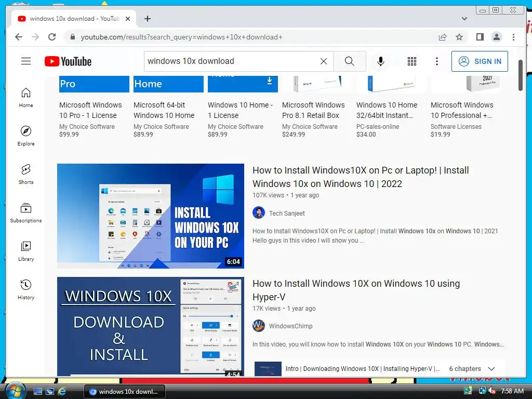This screenshot has width=532, height=399.
Task: Go back in the browser
Action: (19, 37)
